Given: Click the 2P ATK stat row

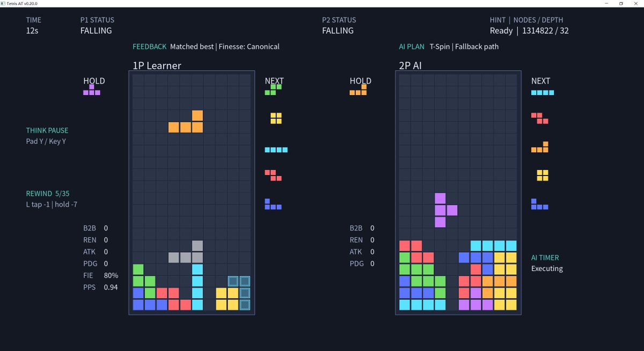Looking at the screenshot, I should click(362, 252).
